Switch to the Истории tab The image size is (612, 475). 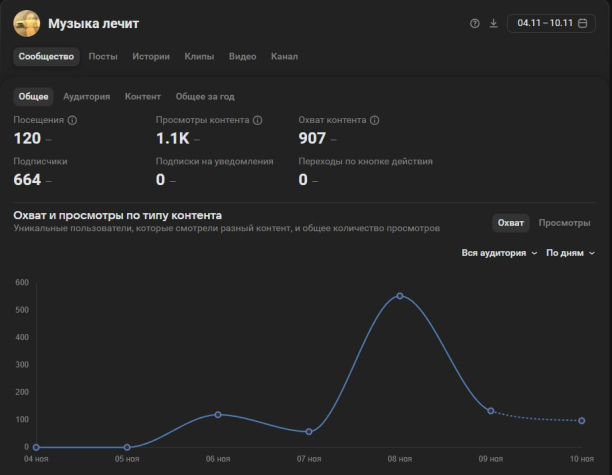(151, 56)
